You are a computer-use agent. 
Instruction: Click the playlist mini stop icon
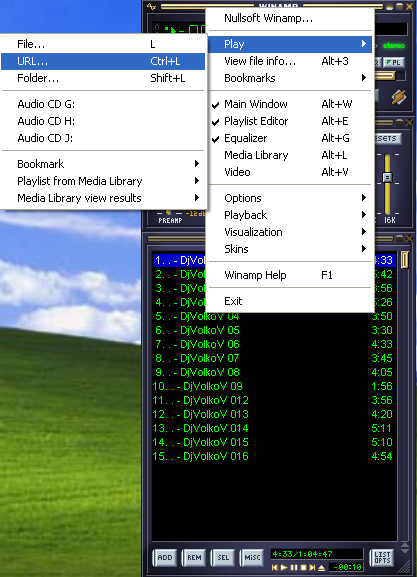303,567
